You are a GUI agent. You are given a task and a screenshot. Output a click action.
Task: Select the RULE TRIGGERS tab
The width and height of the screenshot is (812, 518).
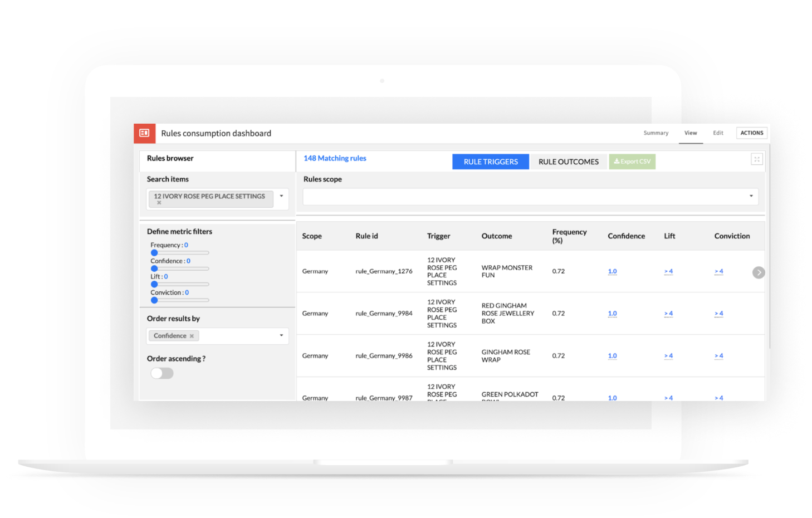pos(491,162)
